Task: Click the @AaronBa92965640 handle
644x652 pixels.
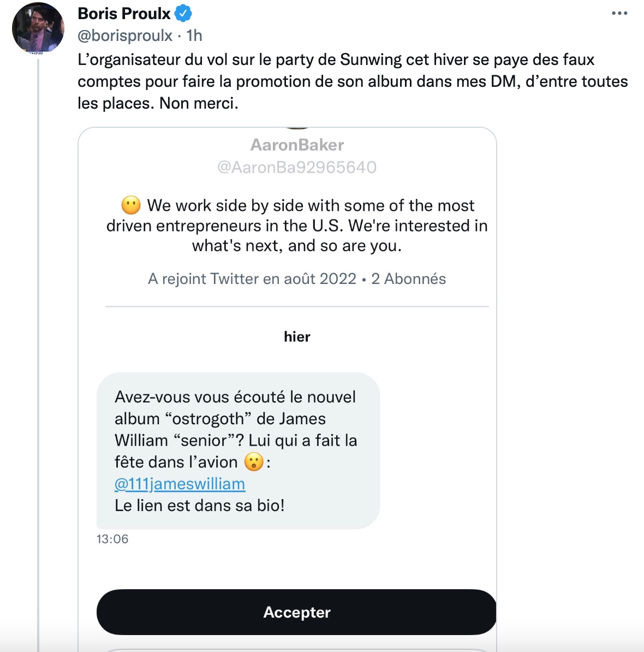Action: pyautogui.click(x=297, y=167)
